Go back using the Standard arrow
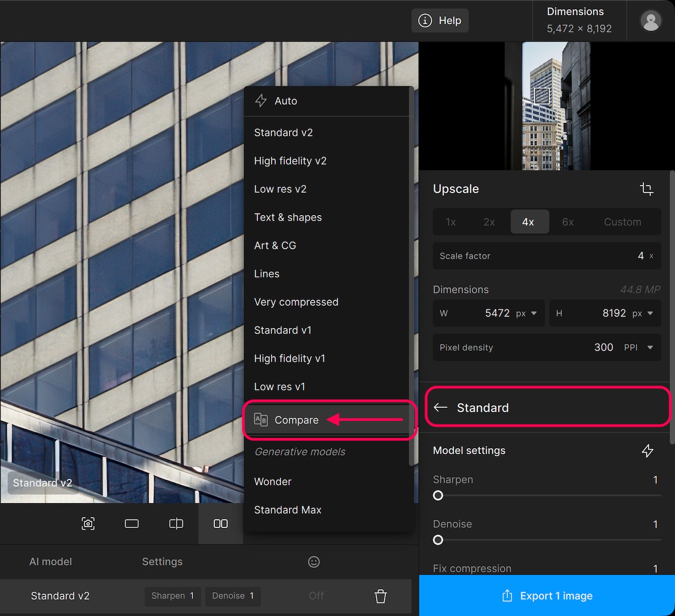675x616 pixels. pyautogui.click(x=440, y=407)
